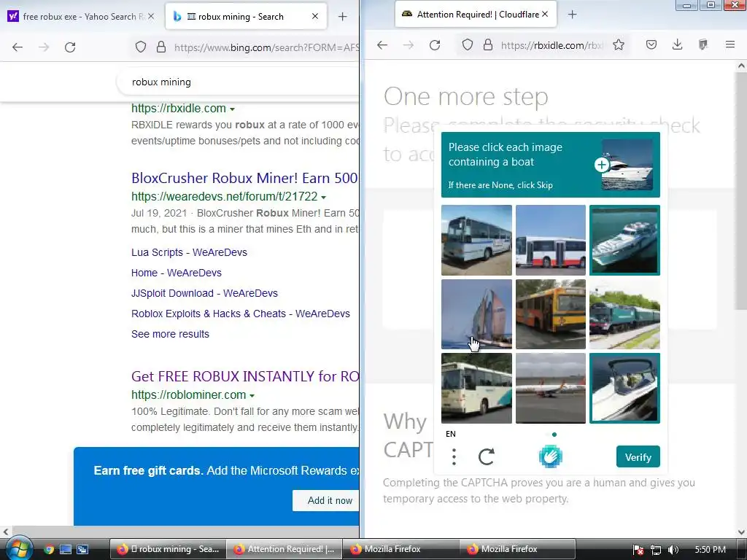The height and width of the screenshot is (560, 747).
Task: Change the captcha language from EN
Action: coord(451,434)
